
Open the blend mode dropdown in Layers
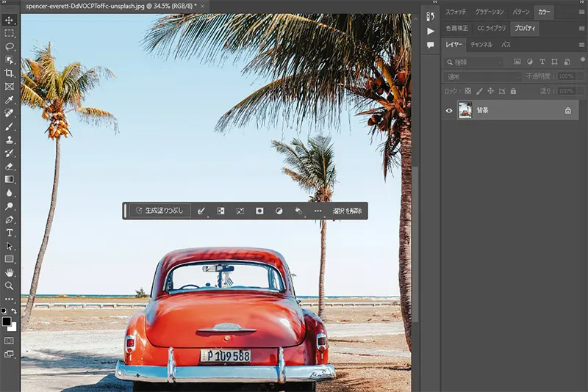tap(481, 76)
